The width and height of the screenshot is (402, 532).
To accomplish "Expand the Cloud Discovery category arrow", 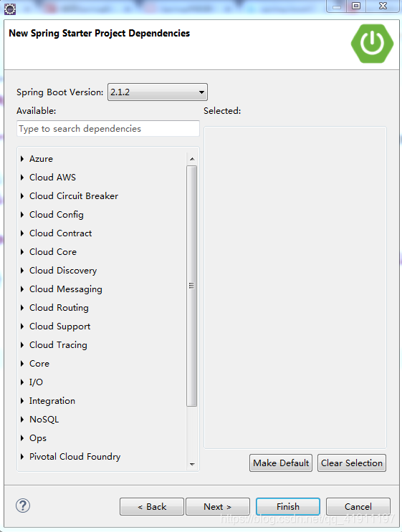I will (22, 271).
